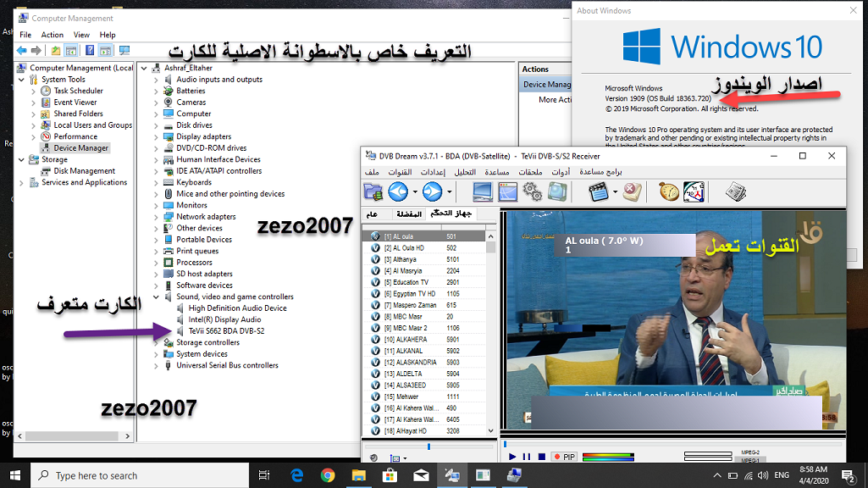Open the stopwatch timer scheduler icon
868x488 pixels.
[669, 191]
